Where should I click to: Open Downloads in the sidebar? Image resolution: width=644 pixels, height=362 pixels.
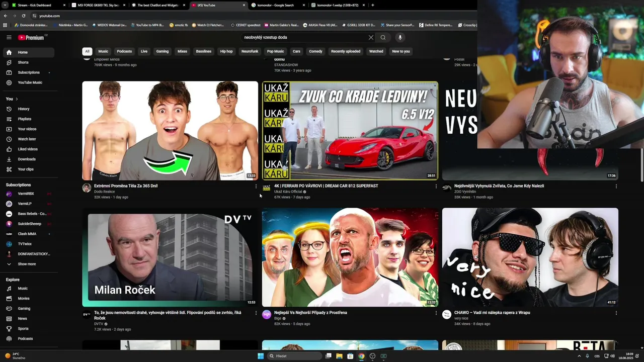pos(28,159)
